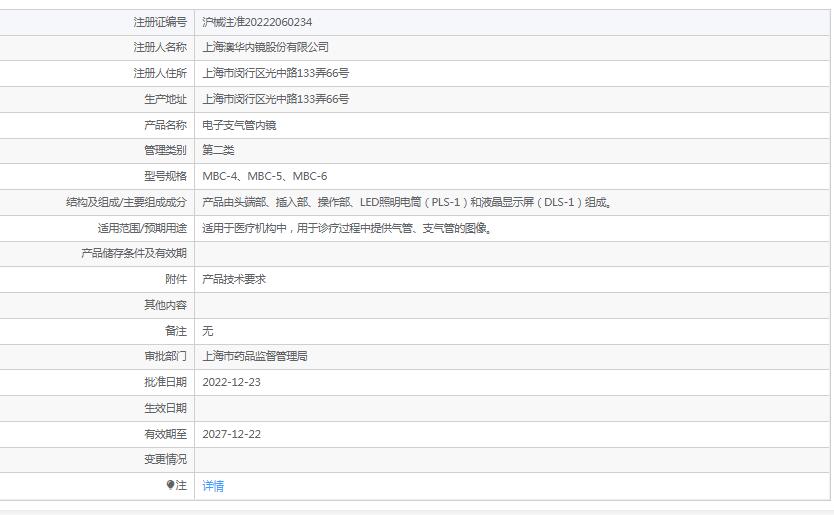Click the 备注 value 无

(x=208, y=330)
